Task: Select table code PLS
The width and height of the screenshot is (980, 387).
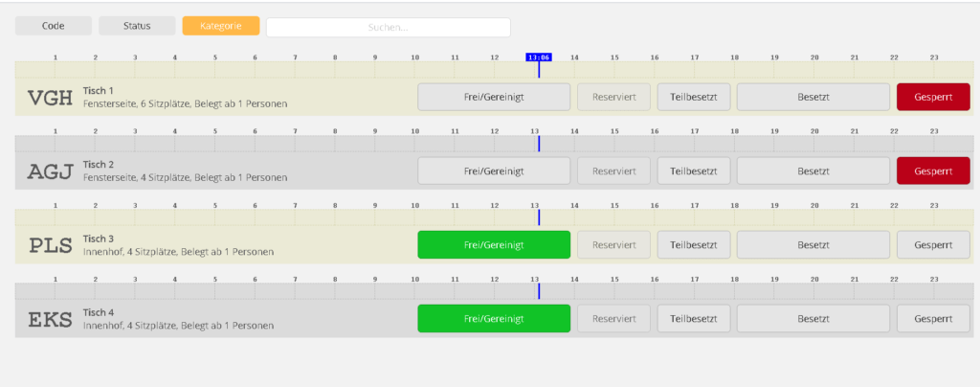Action: coord(51,245)
